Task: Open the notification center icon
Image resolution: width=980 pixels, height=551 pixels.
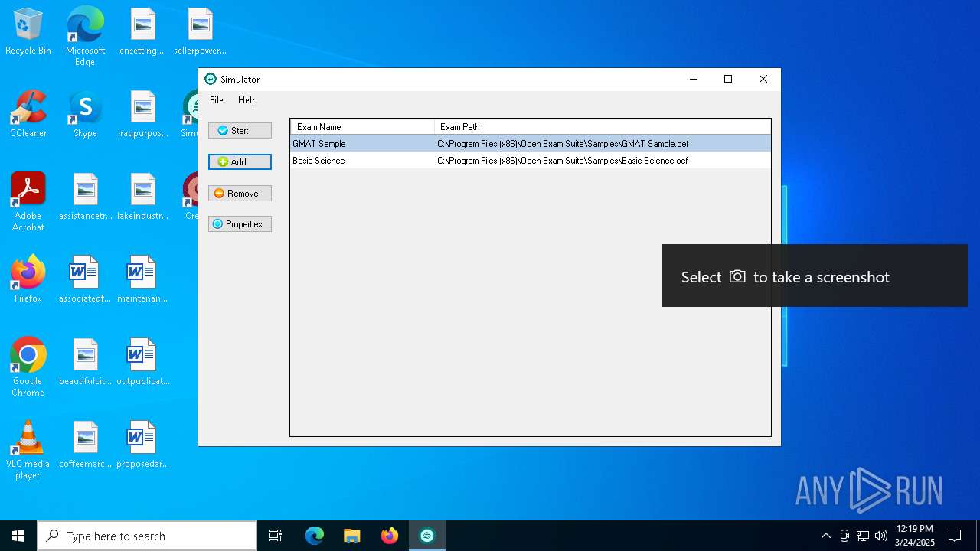Action: click(x=955, y=536)
